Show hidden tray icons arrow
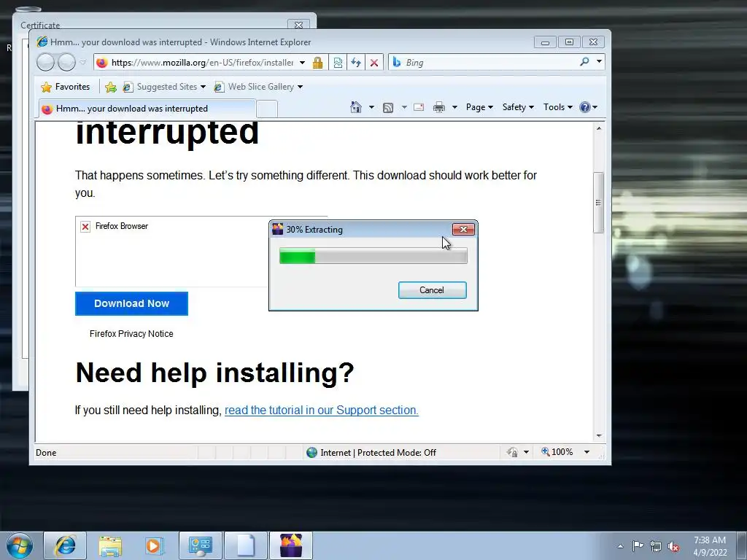This screenshot has width=747, height=560. (620, 546)
